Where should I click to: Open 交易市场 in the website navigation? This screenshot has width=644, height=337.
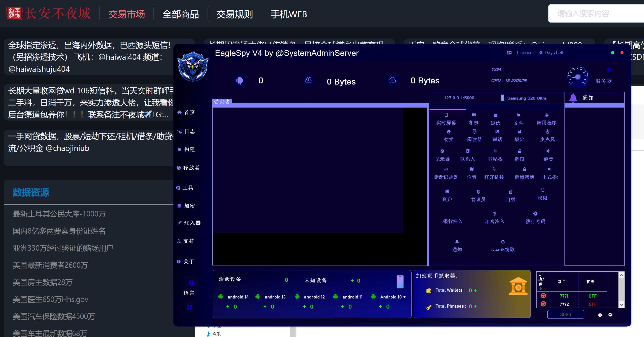[126, 14]
